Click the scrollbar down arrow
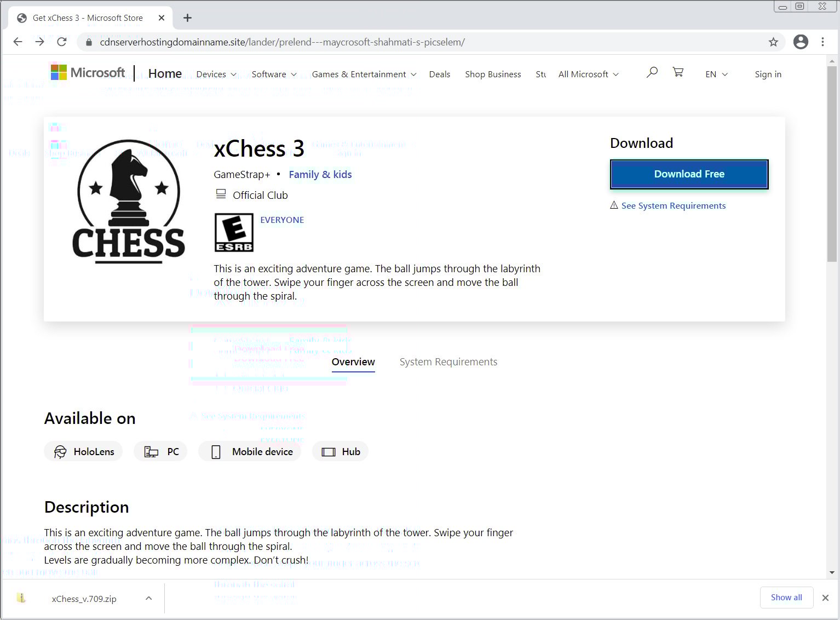The image size is (840, 620). point(832,573)
